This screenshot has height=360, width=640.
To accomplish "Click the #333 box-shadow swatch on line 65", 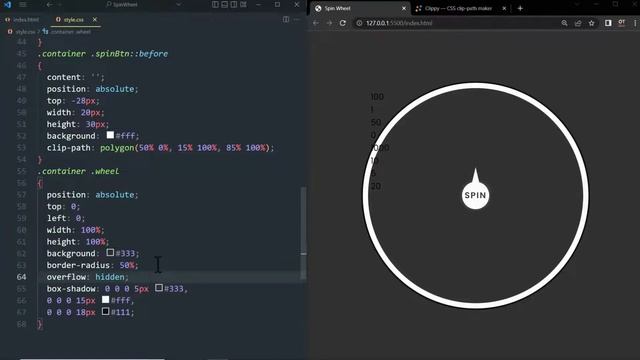I will pyautogui.click(x=159, y=288).
